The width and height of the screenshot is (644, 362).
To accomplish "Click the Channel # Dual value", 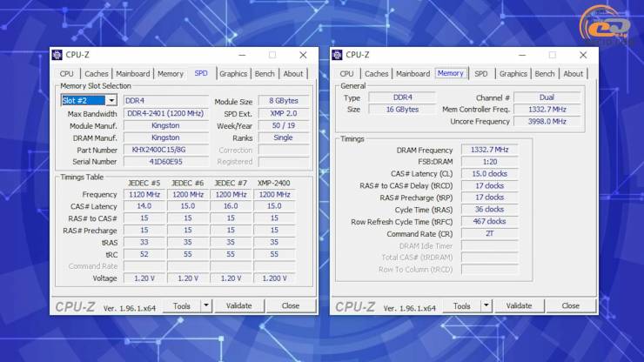I will [x=547, y=97].
